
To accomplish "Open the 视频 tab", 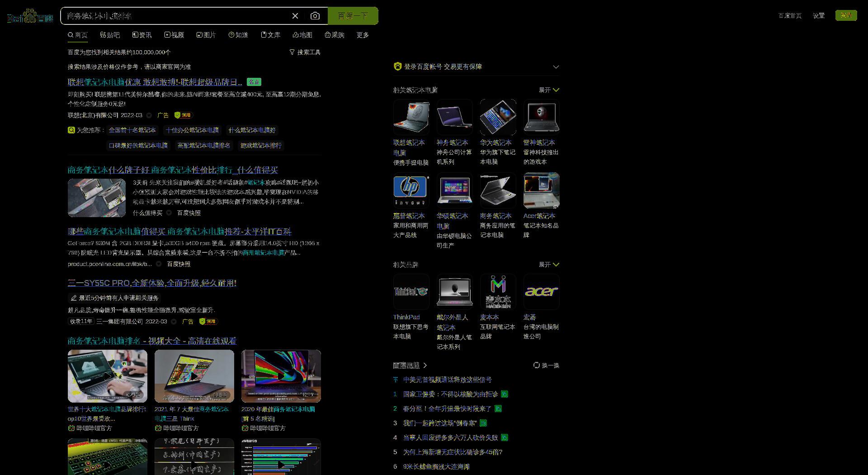I will click(x=174, y=35).
